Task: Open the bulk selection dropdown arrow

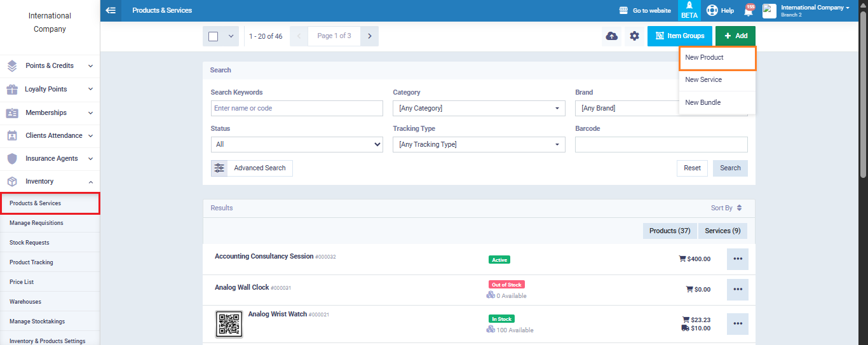Action: pyautogui.click(x=230, y=36)
